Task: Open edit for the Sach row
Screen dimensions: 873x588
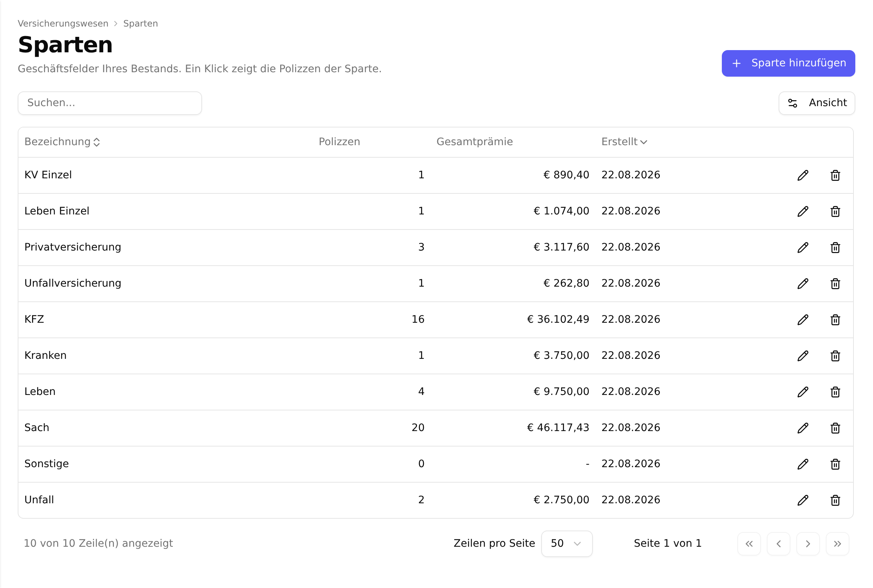Action: pos(803,428)
